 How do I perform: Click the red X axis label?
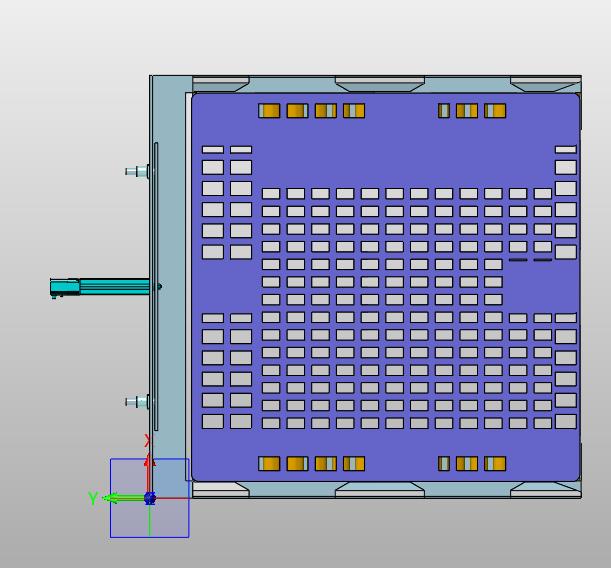click(148, 441)
